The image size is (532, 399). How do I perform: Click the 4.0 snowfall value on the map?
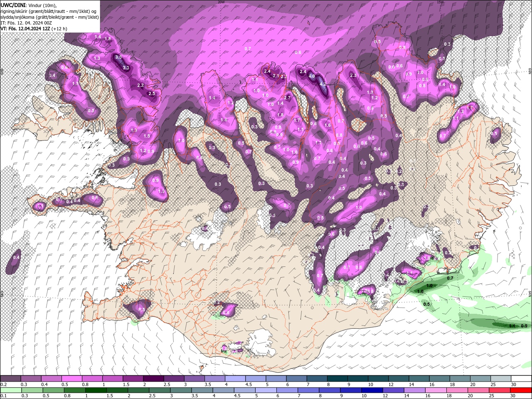point(312,76)
